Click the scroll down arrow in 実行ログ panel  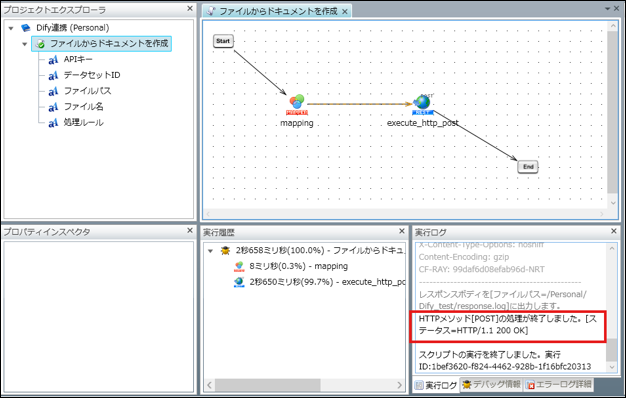(x=612, y=367)
